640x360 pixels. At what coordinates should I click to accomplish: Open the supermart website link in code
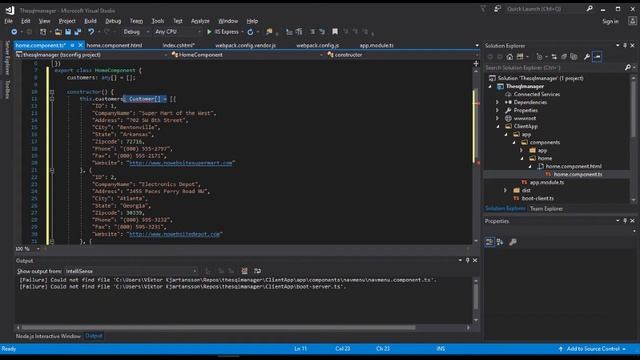pyautogui.click(x=181, y=163)
